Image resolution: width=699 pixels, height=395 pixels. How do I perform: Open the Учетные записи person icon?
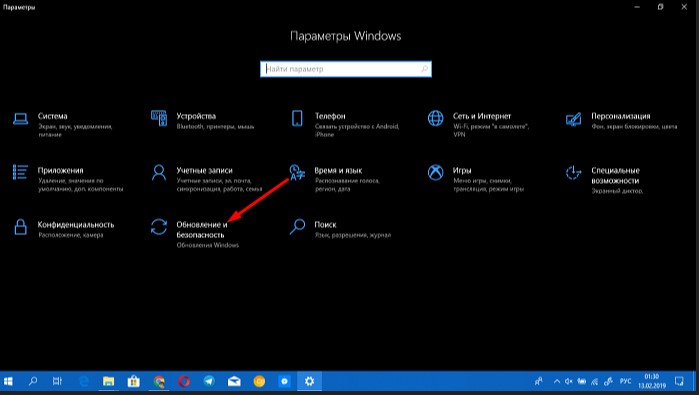click(159, 172)
